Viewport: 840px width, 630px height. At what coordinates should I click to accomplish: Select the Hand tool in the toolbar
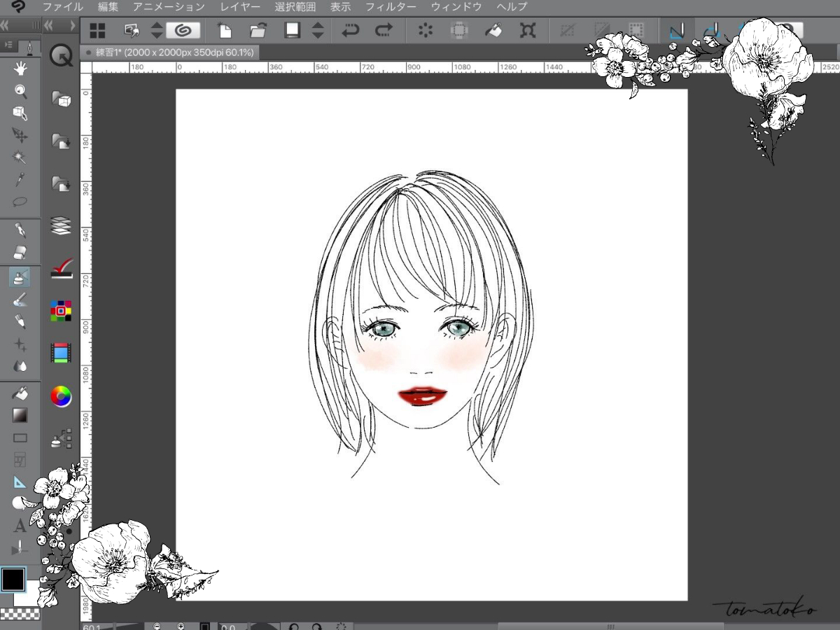pyautogui.click(x=20, y=69)
